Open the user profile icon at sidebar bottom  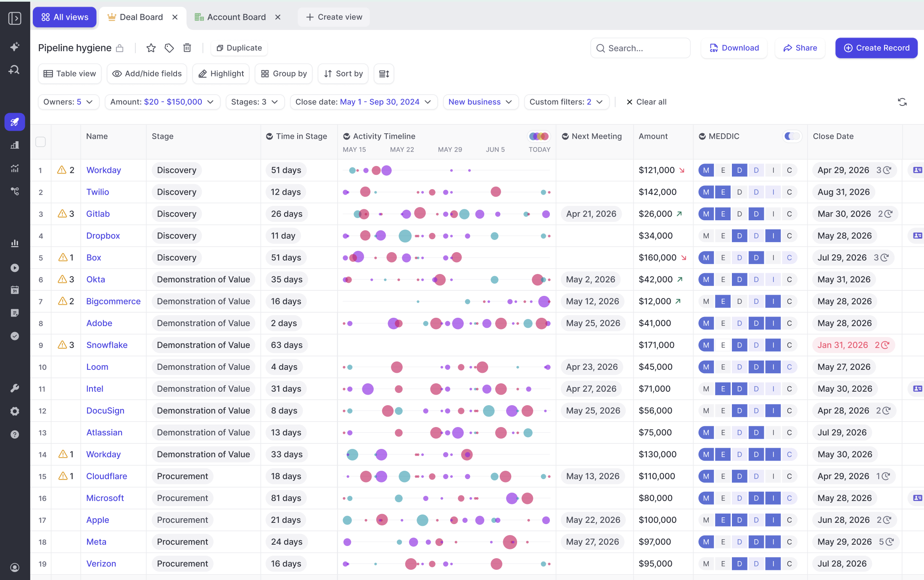click(x=15, y=567)
